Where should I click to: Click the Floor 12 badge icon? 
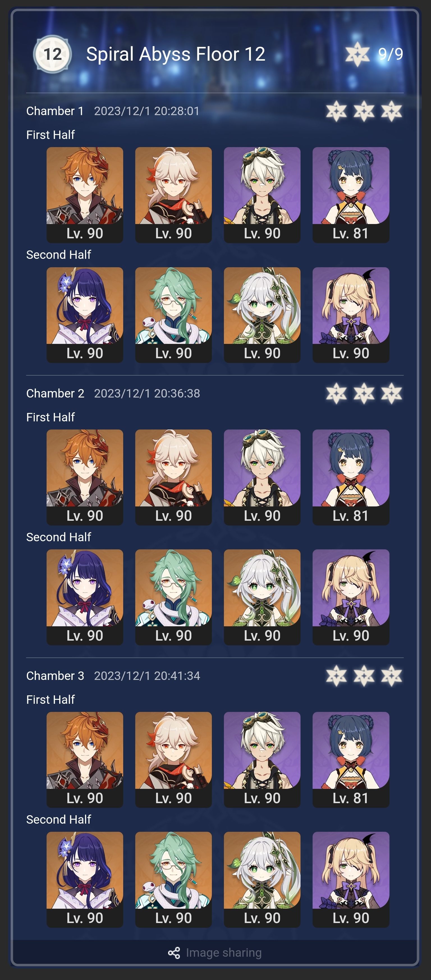52,54
